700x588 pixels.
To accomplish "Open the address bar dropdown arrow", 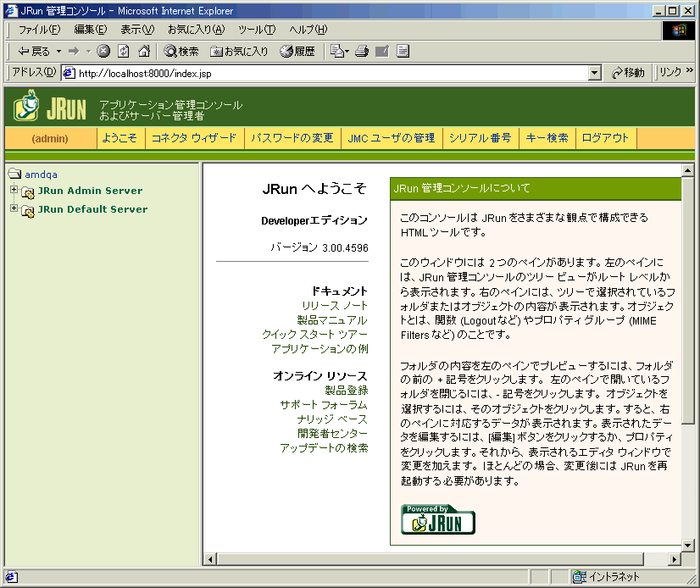I will pos(594,73).
